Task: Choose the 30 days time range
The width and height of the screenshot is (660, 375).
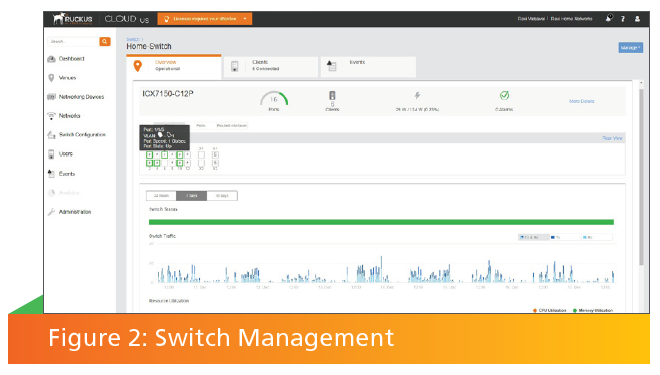Action: tap(222, 196)
